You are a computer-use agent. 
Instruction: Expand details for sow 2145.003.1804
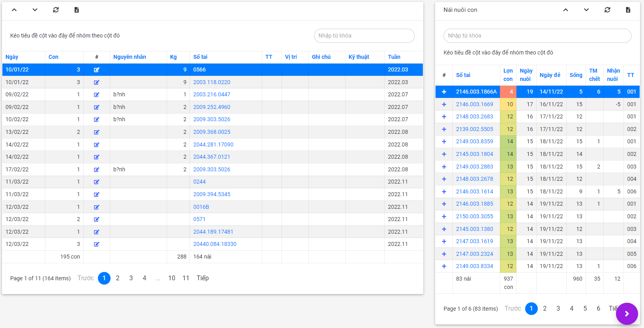pyautogui.click(x=444, y=154)
